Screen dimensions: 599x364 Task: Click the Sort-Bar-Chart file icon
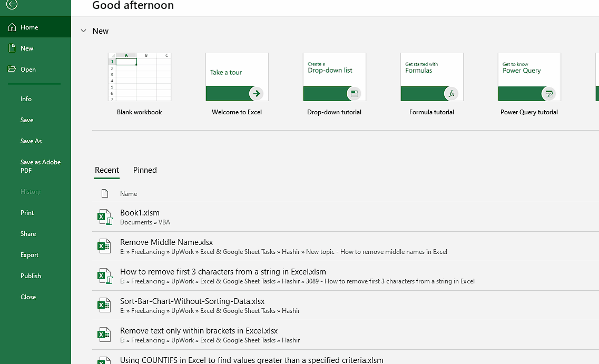(104, 305)
